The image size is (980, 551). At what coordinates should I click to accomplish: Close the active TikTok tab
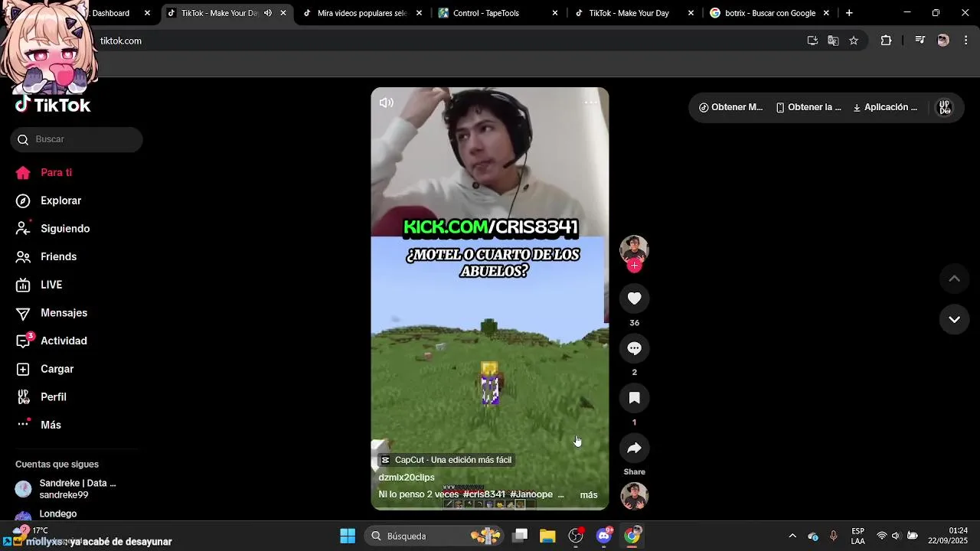(x=283, y=13)
